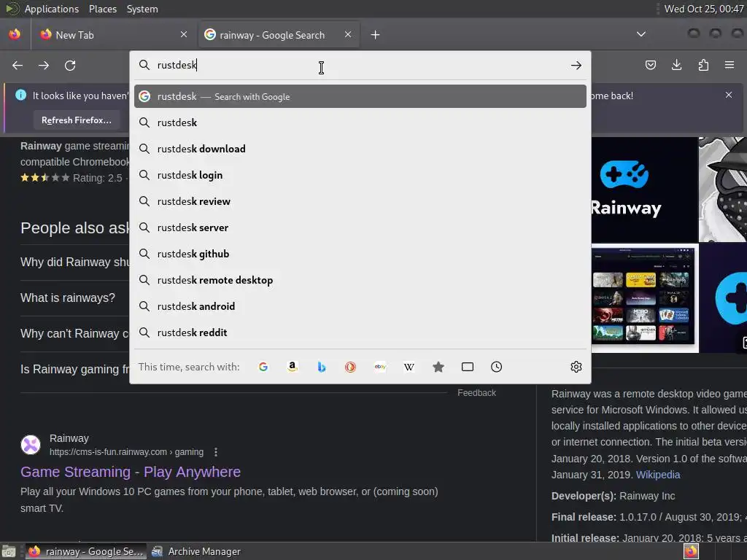747x560 pixels.
Task: Open the Rainway logo thumbnail image
Action: pos(644,190)
